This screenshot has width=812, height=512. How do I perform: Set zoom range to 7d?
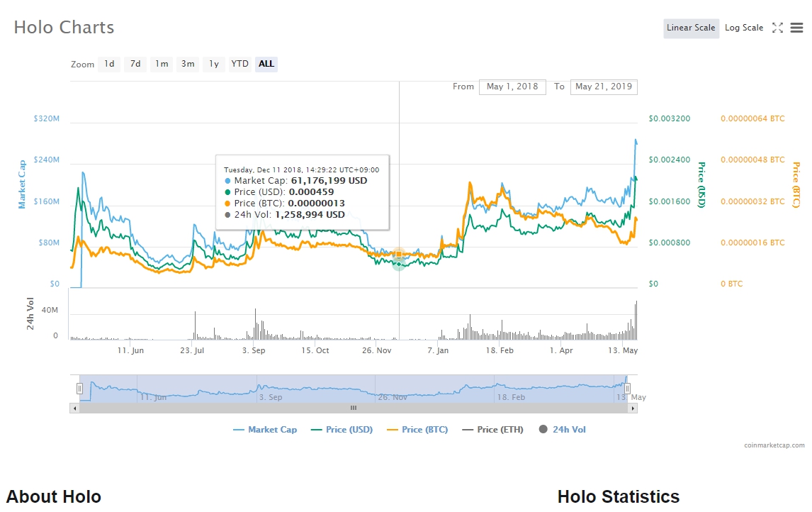click(135, 64)
